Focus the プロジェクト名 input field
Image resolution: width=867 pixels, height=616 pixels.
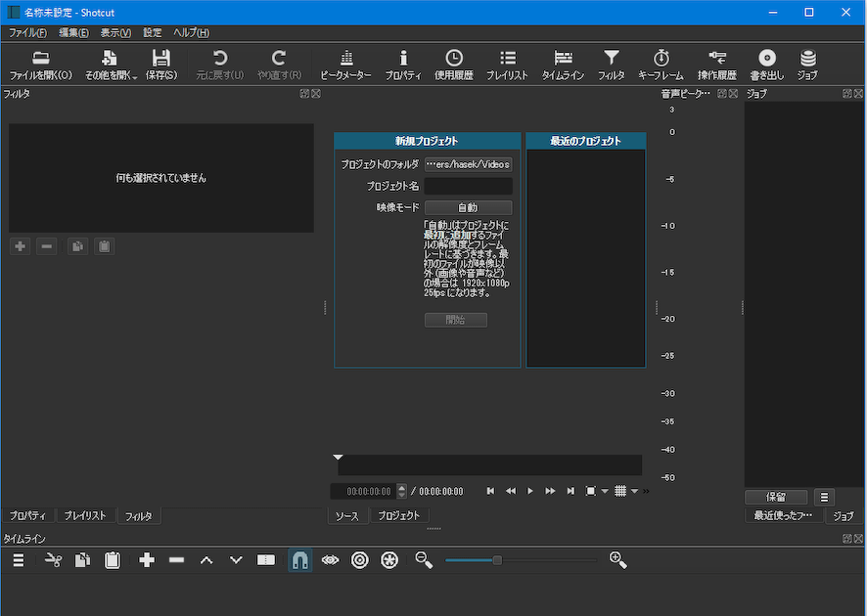point(469,186)
